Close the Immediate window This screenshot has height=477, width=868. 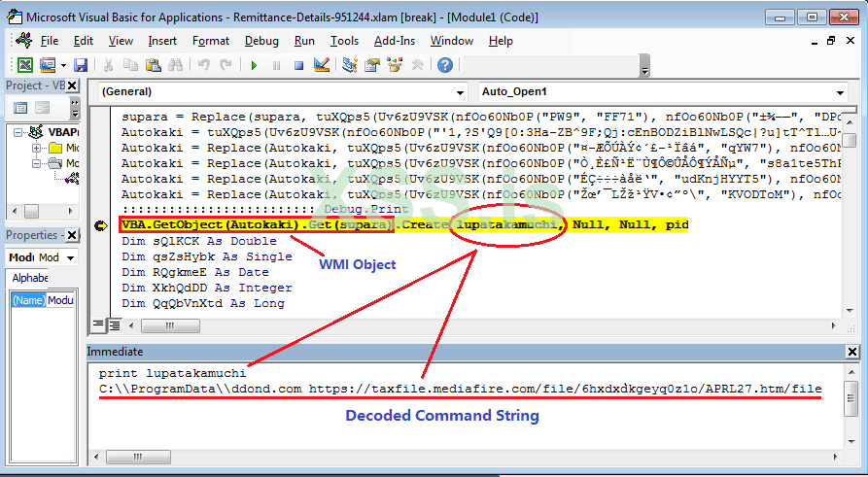(x=851, y=352)
